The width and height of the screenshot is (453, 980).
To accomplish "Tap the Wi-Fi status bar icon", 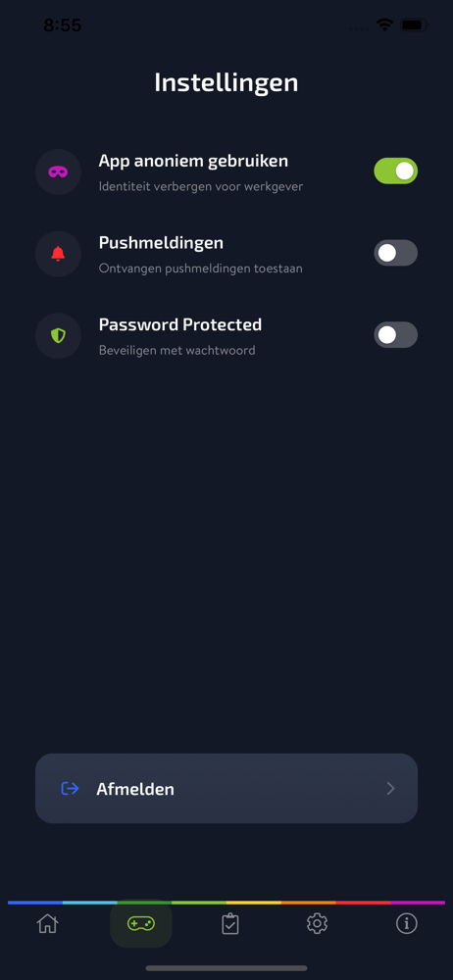I will click(384, 25).
